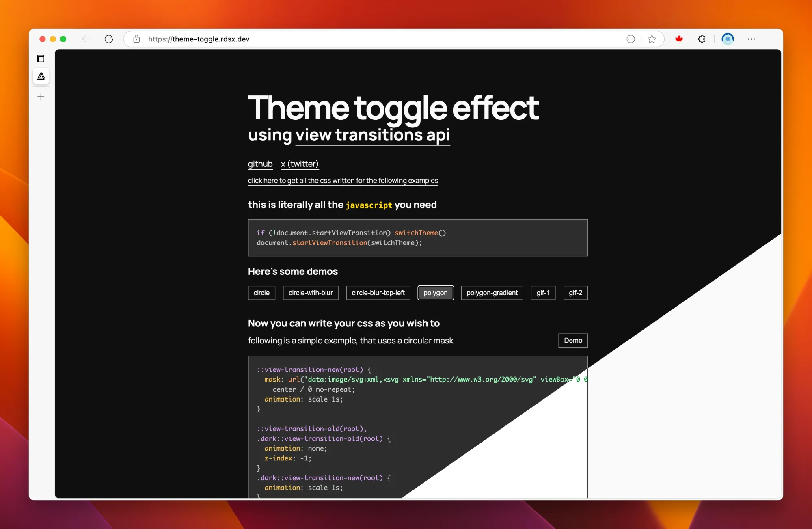Open the github link
The width and height of the screenshot is (812, 529).
(260, 164)
